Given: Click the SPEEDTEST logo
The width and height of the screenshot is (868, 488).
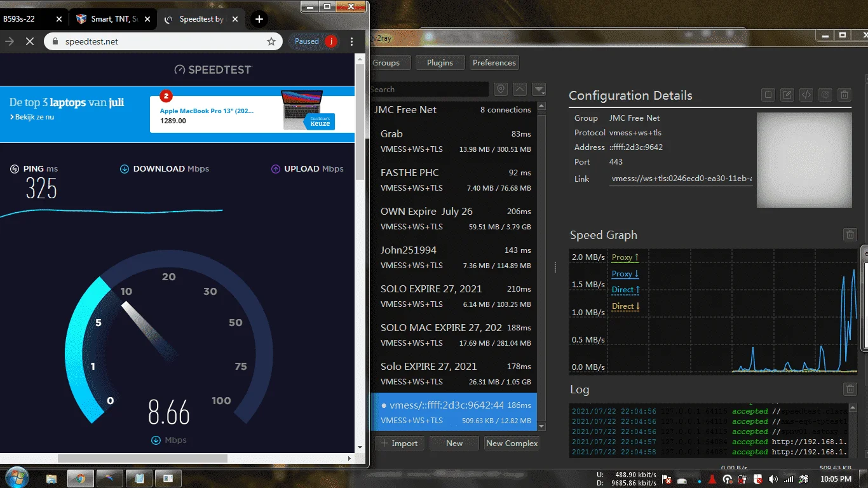Looking at the screenshot, I should 213,69.
